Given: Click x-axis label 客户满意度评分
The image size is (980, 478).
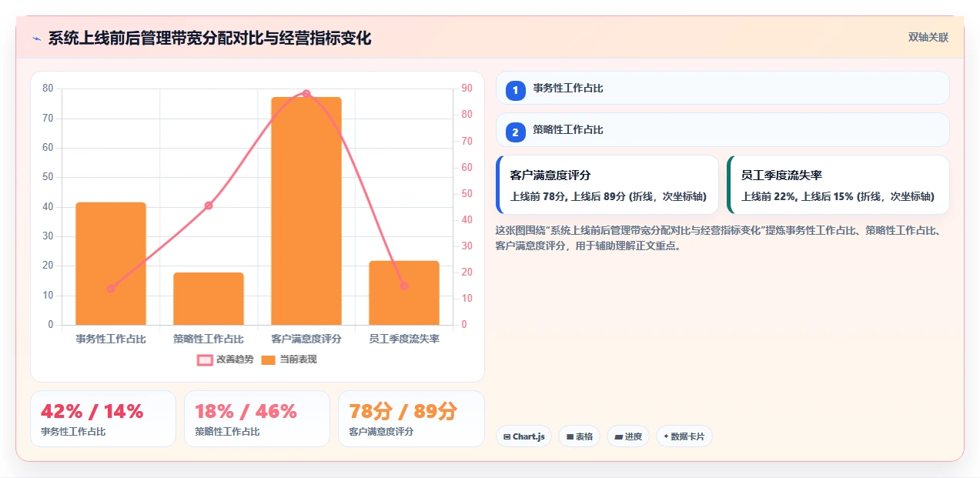Looking at the screenshot, I should pos(306,339).
